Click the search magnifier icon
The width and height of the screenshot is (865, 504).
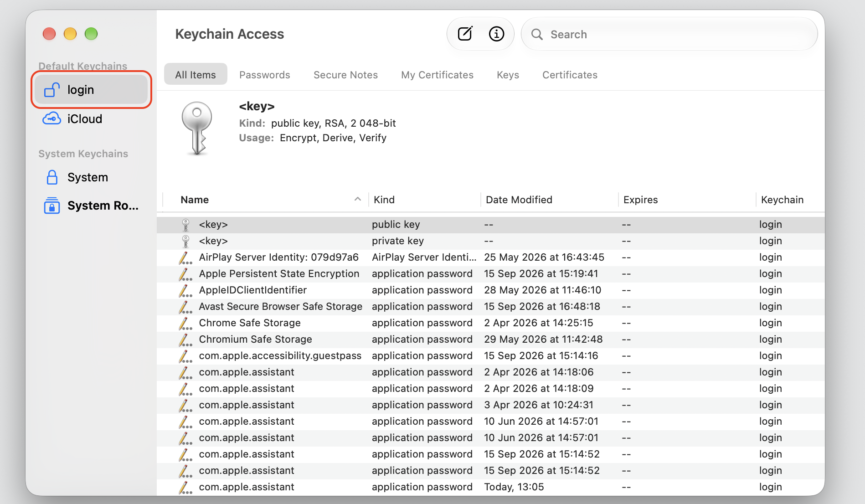(x=537, y=34)
